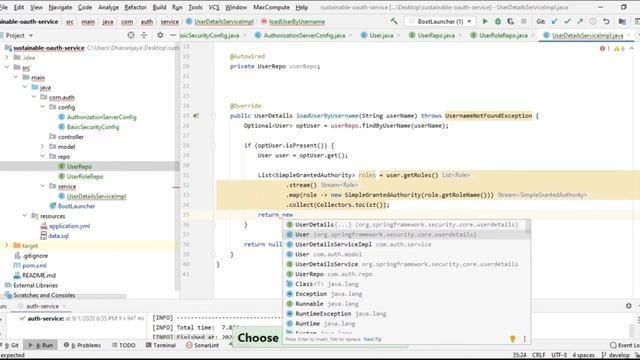Open the SonarLint tool window
This screenshot has height=360, width=640.
tap(202, 345)
